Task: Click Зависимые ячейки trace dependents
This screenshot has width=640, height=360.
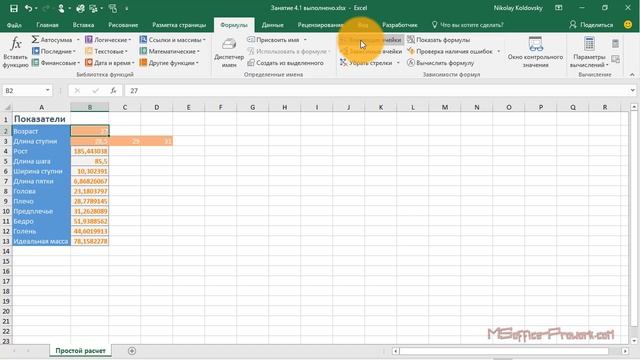Action: (x=371, y=51)
